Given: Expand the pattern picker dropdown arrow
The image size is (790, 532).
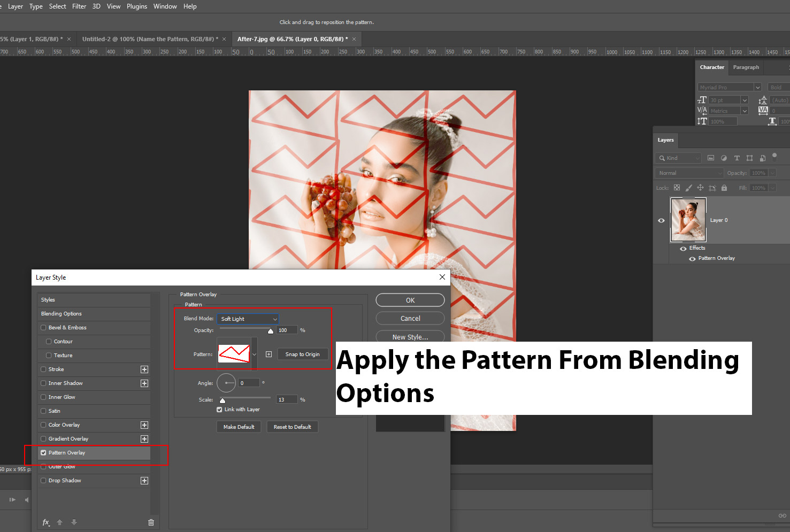Looking at the screenshot, I should (254, 354).
